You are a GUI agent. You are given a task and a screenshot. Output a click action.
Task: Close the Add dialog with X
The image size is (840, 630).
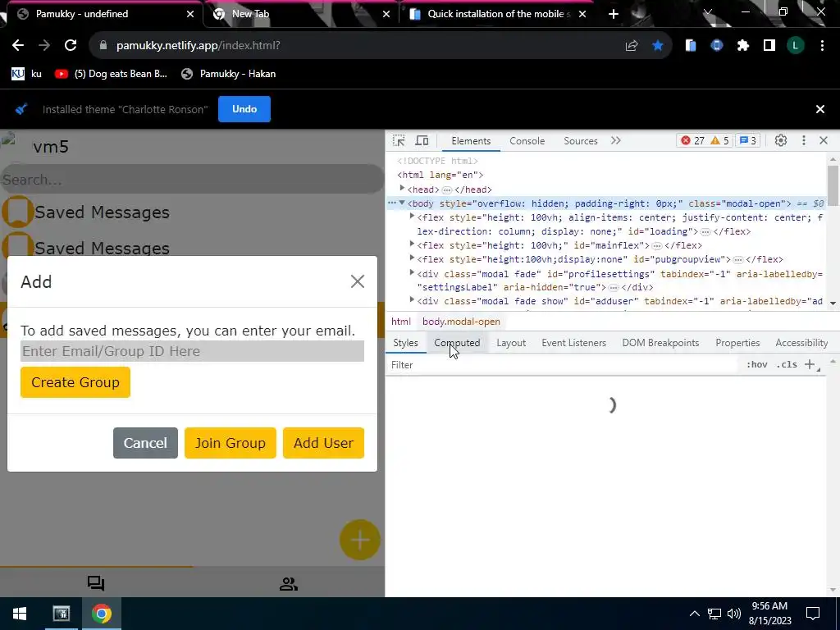coord(358,281)
